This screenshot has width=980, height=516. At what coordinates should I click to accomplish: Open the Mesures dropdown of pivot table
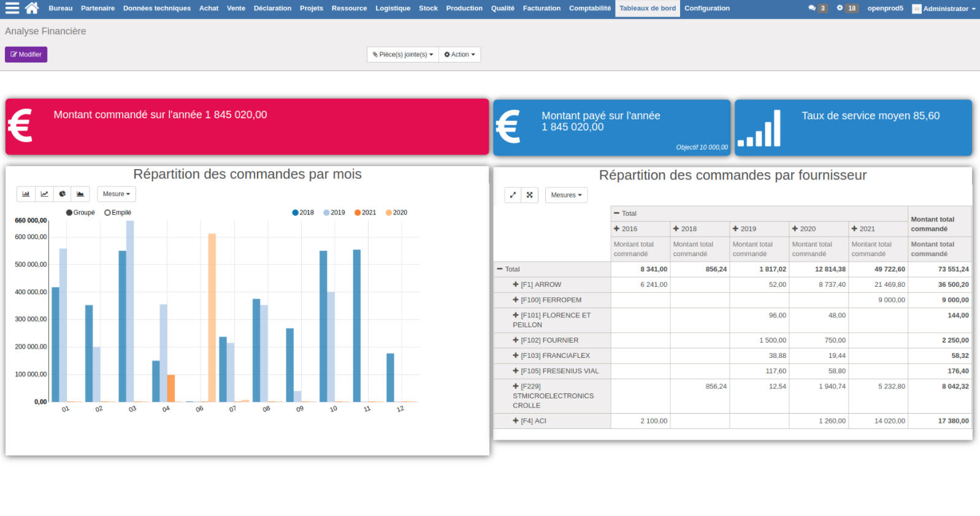(x=566, y=195)
